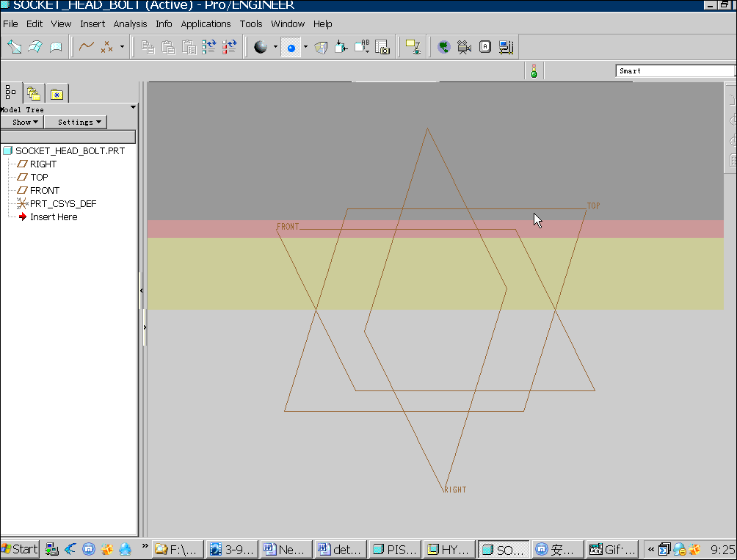Screen dimensions: 737x560
Task: Click the Regenerate Manager icon with red marks
Action: click(x=229, y=47)
